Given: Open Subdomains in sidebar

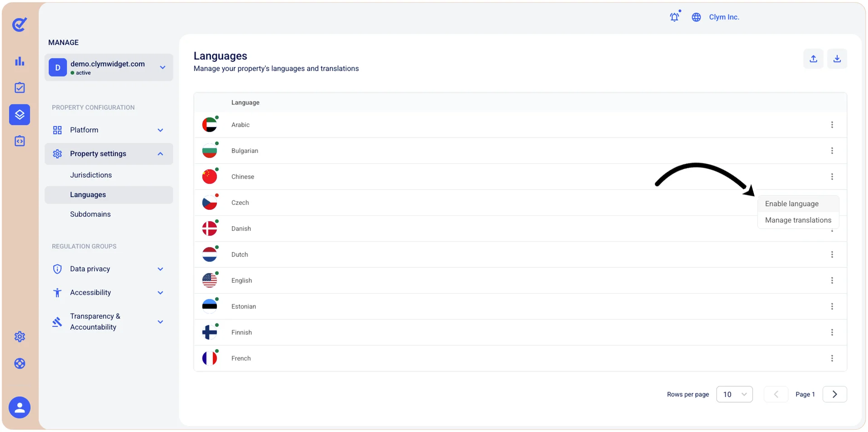Looking at the screenshot, I should click(91, 214).
